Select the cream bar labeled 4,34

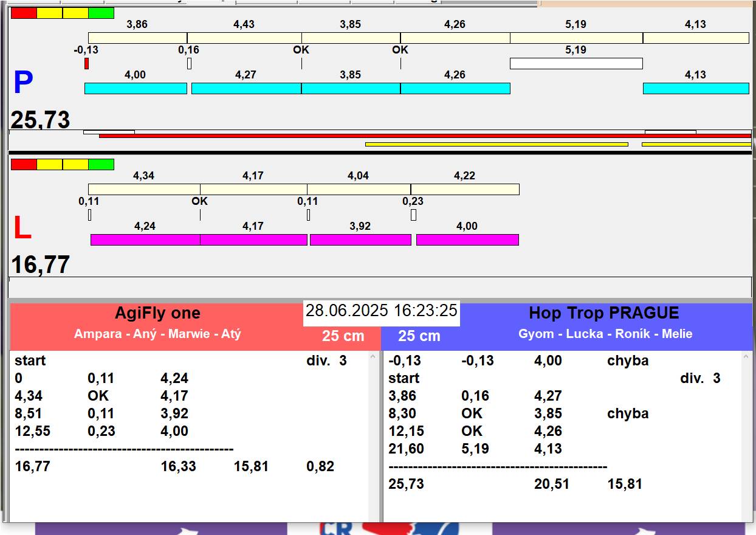(x=144, y=189)
